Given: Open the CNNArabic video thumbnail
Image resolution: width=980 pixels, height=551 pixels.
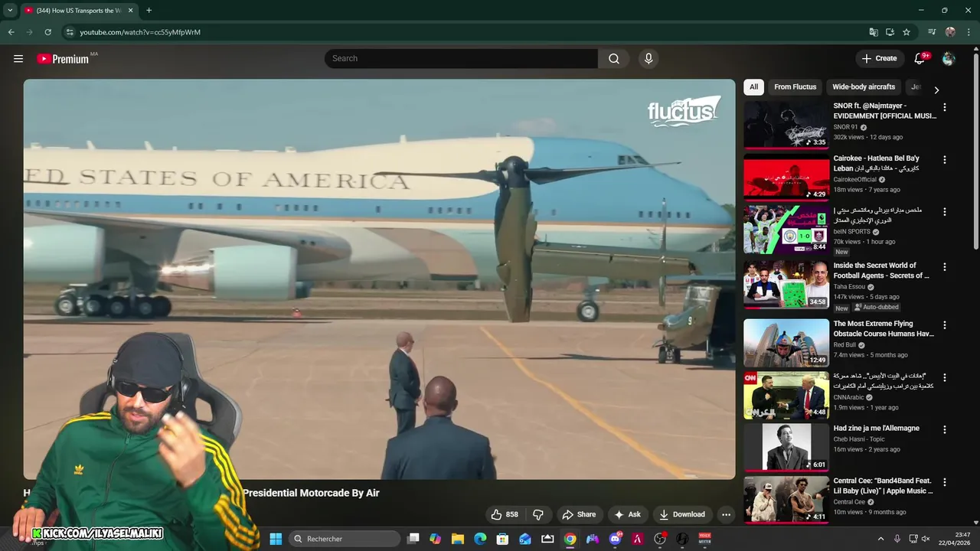Looking at the screenshot, I should pyautogui.click(x=786, y=395).
